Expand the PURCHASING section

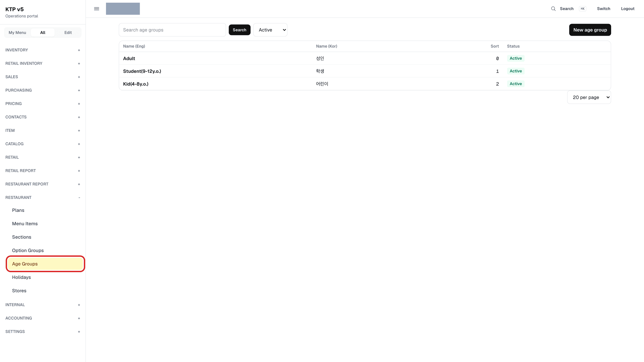[43, 90]
